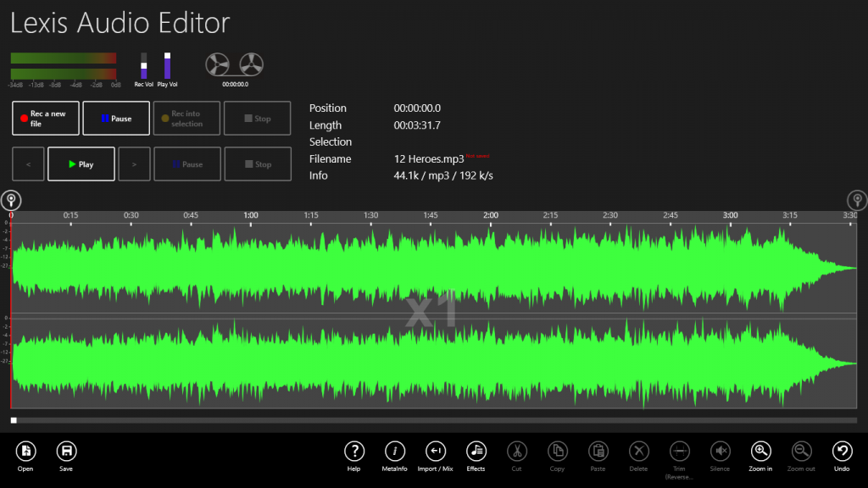
Task: Click the Cut scissors icon
Action: pos(516,452)
